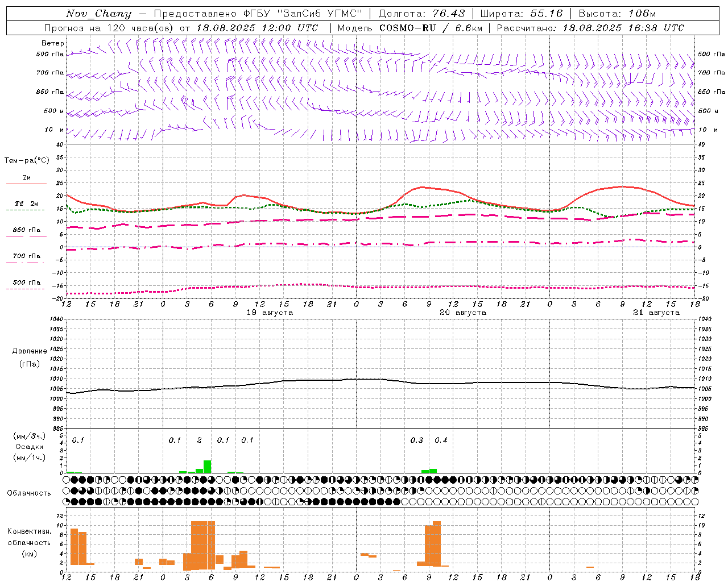Screen dimensions: 728x582
Task: Click the 3-hour precipitation value '0.3'
Action: point(417,440)
